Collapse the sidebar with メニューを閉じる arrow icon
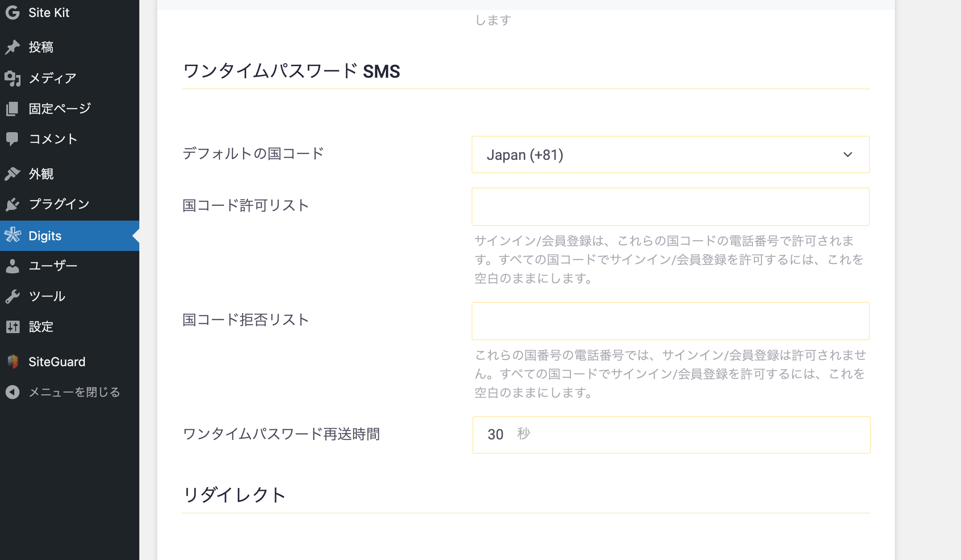Screen dimensions: 961x560 click(13, 392)
